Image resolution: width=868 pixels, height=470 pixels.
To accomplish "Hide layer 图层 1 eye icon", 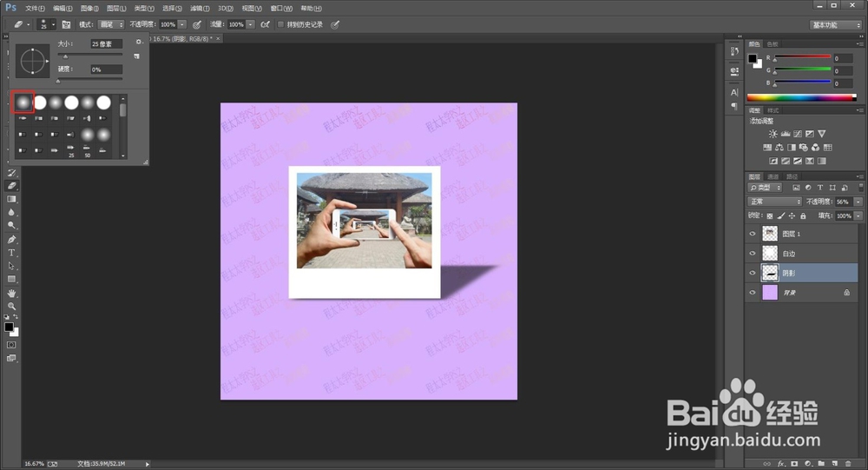I will click(x=753, y=234).
